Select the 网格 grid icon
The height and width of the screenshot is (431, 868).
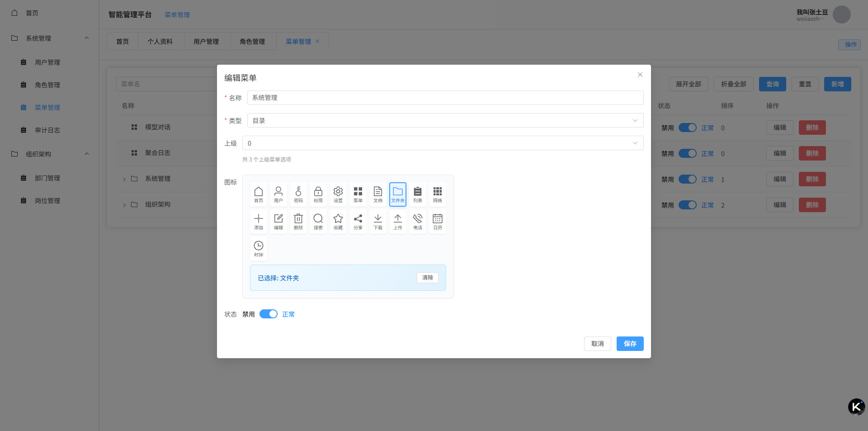(x=438, y=194)
